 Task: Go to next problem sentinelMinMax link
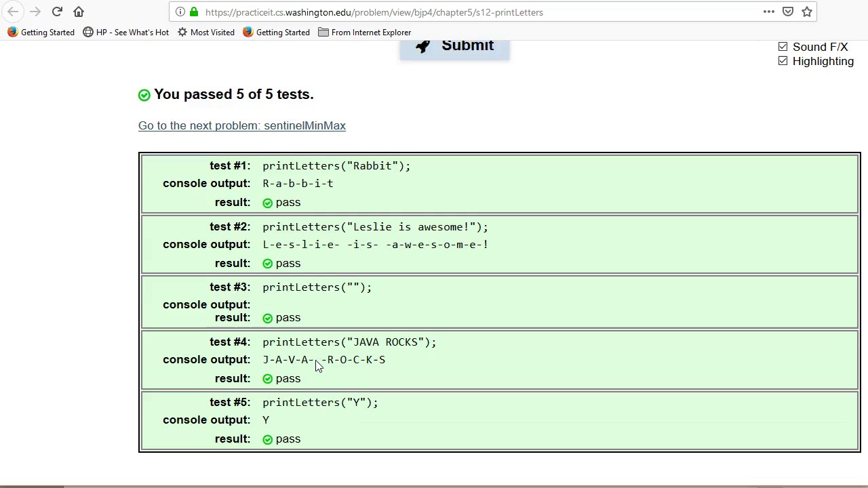[242, 125]
